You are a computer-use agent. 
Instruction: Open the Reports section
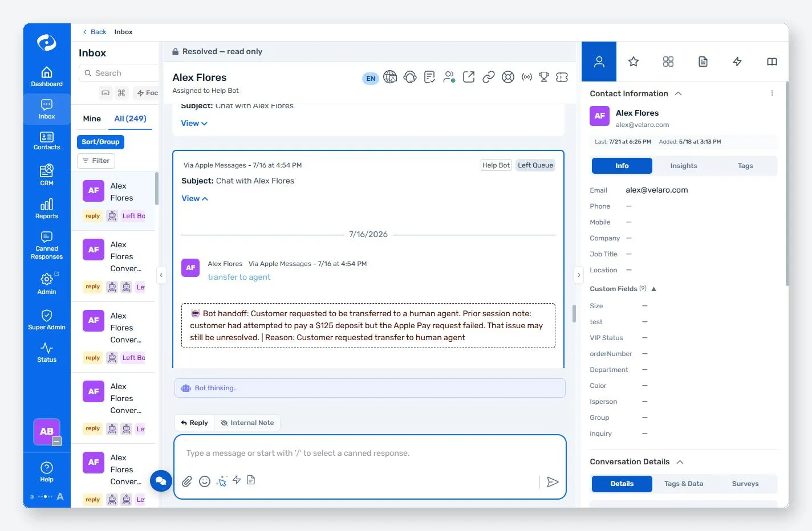point(47,209)
